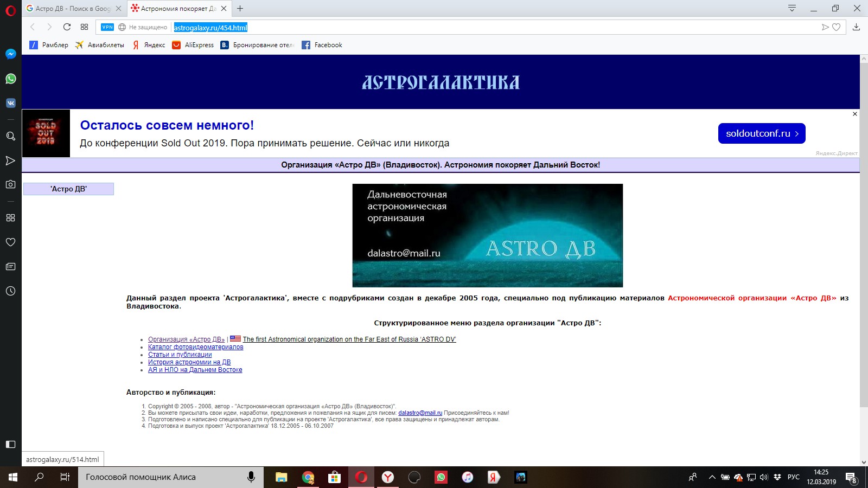
Task: Open 'Статьи и публикации' link
Action: click(180, 355)
